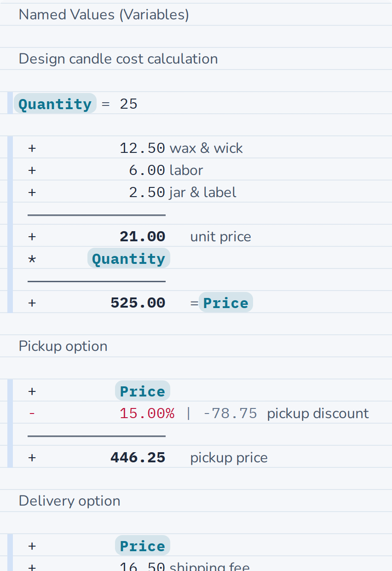Click the -78.75 computed discount amount
Viewport: 392px width, 571px height.
(230, 413)
